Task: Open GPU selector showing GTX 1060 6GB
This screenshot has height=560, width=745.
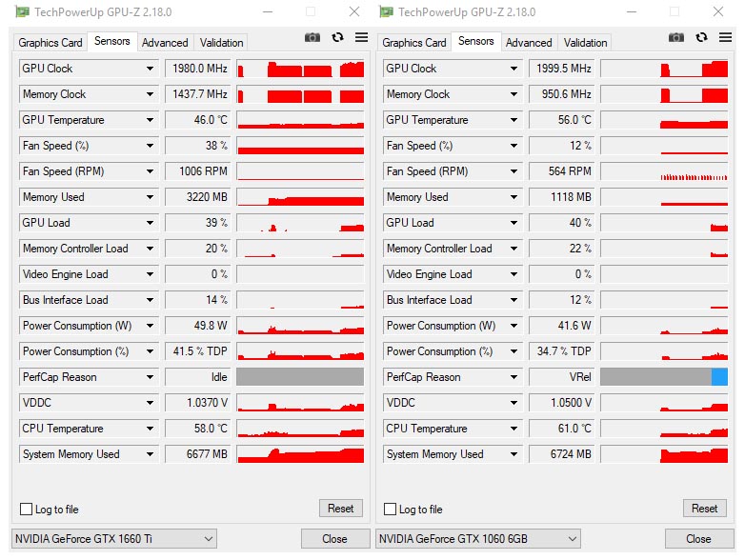Action: pyautogui.click(x=477, y=539)
